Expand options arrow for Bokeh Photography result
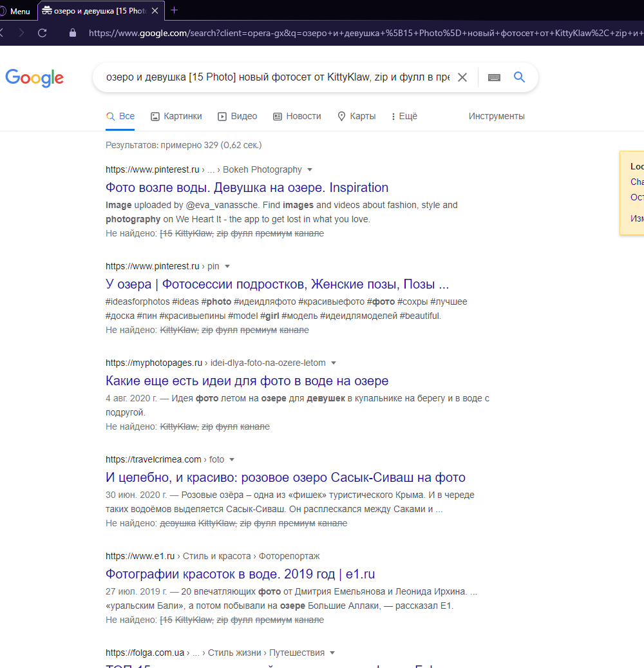 tap(310, 169)
